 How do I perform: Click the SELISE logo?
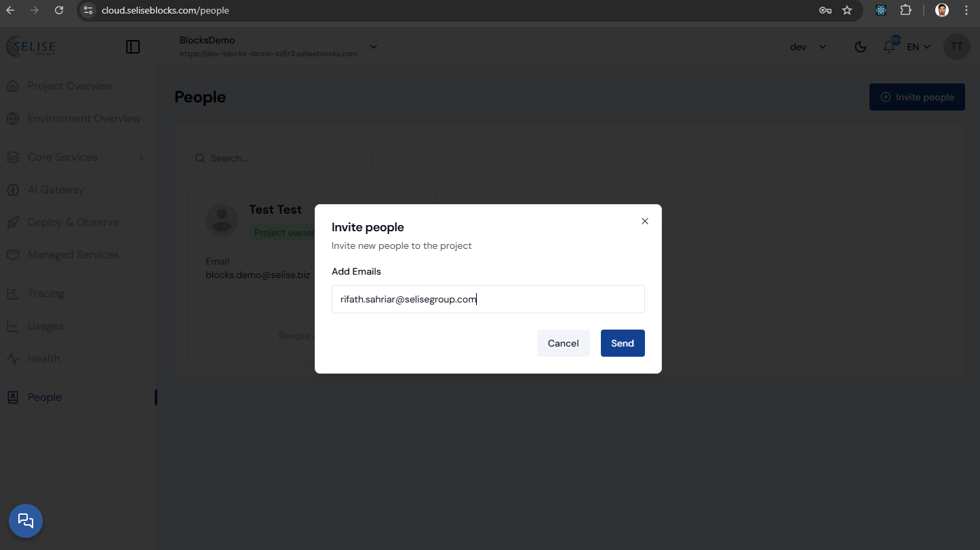click(31, 47)
